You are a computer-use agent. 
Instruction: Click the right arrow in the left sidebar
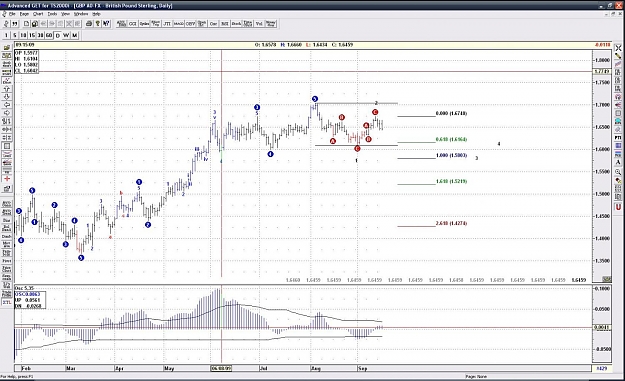[x=7, y=113]
